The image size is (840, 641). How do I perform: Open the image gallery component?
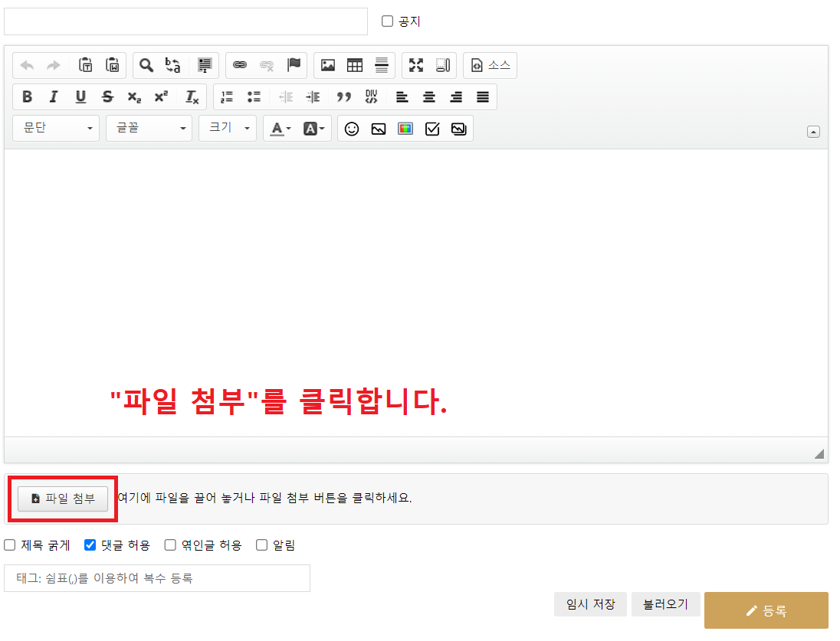(459, 129)
